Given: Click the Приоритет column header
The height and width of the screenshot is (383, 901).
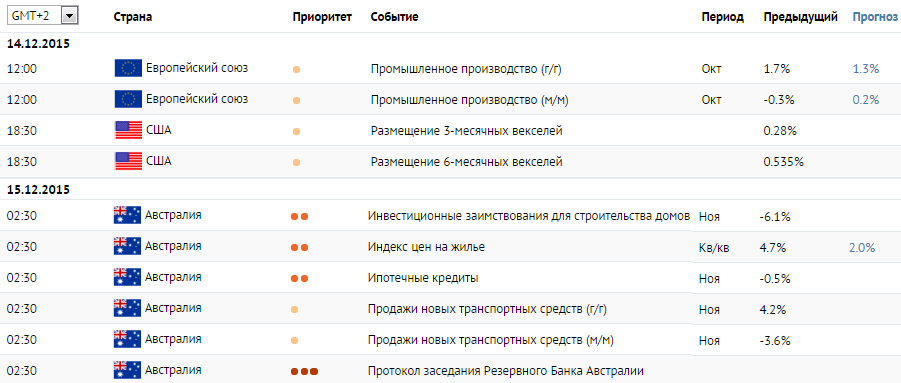Looking at the screenshot, I should (x=322, y=17).
